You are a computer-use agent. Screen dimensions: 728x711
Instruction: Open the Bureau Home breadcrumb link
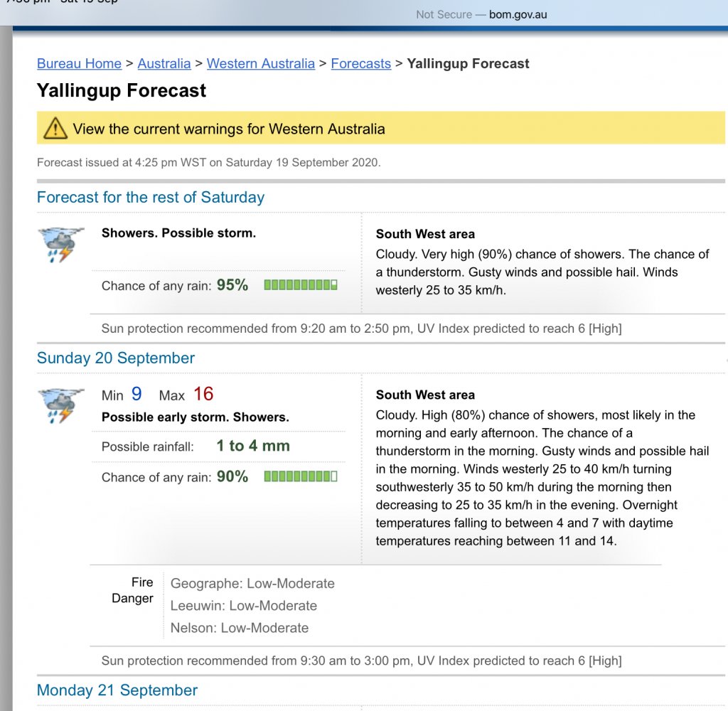coord(79,63)
